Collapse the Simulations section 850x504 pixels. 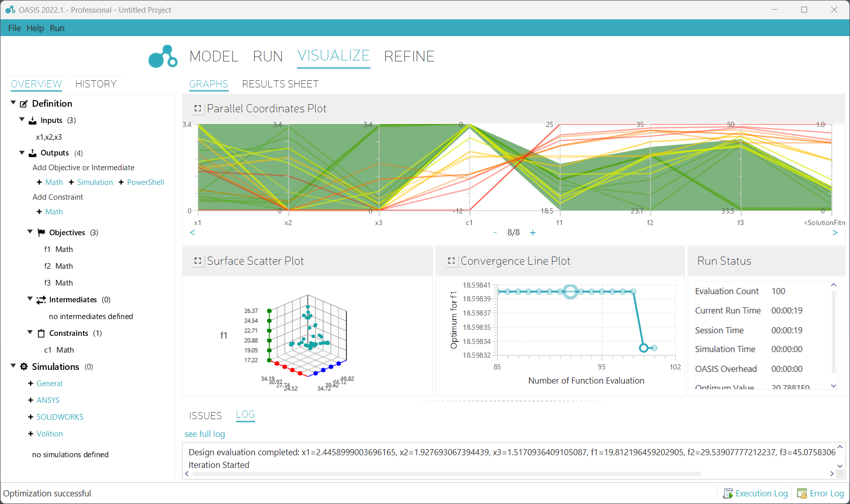(x=13, y=366)
